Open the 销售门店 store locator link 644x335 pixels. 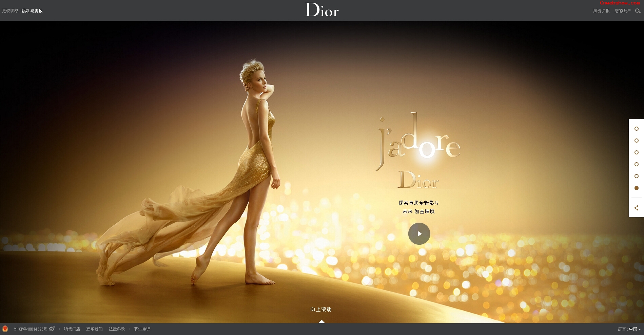tap(72, 329)
